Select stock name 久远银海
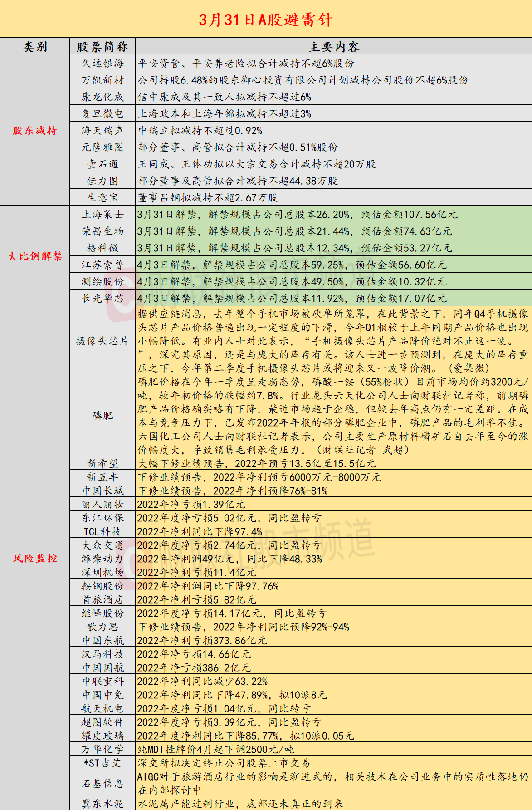The width and height of the screenshot is (532, 810). (x=102, y=64)
